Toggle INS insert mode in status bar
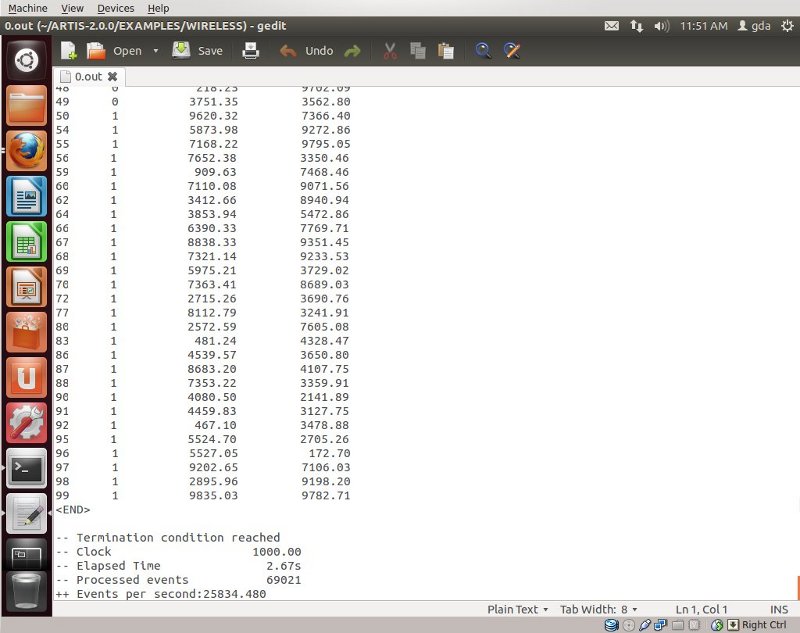Screen dimensions: 800x633 [x=779, y=609]
